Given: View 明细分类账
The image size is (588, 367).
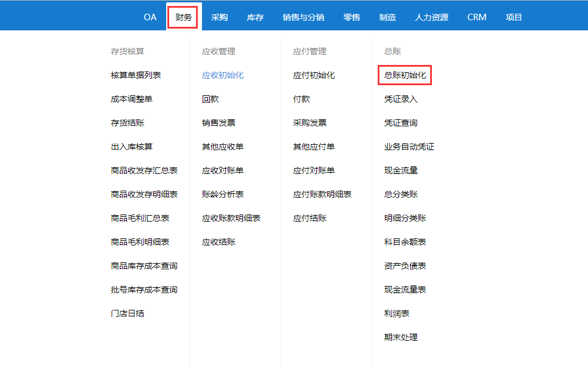Looking at the screenshot, I should [x=405, y=218].
